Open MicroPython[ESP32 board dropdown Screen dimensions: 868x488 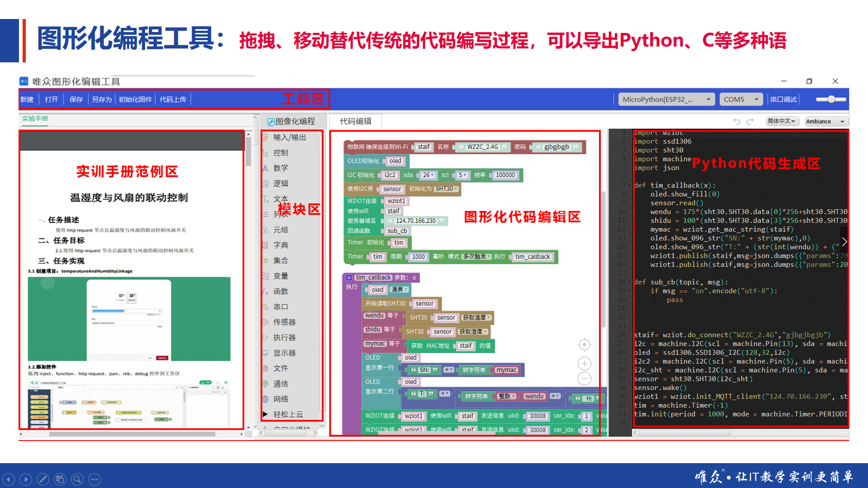coord(666,99)
